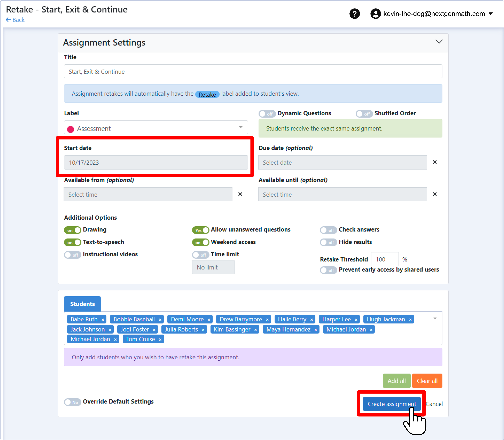Image resolution: width=504 pixels, height=440 pixels.
Task: Click the Clear all button
Action: (427, 381)
